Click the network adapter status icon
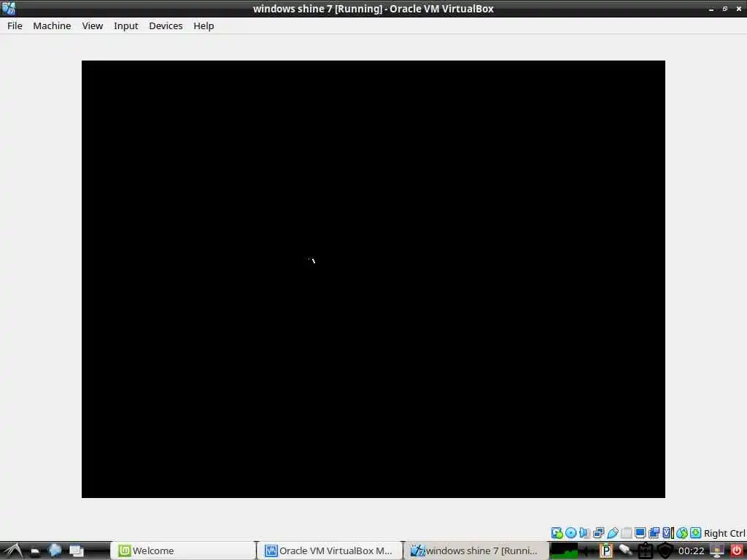Image resolution: width=747 pixels, height=560 pixels. [x=599, y=533]
